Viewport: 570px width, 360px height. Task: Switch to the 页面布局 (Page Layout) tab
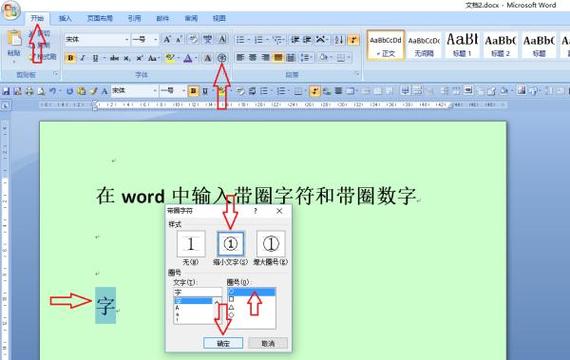pos(100,18)
